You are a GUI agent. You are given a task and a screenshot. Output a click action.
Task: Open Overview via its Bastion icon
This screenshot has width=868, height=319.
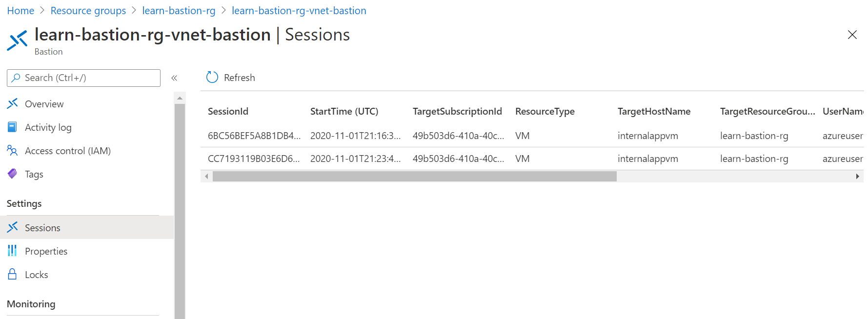(x=13, y=103)
